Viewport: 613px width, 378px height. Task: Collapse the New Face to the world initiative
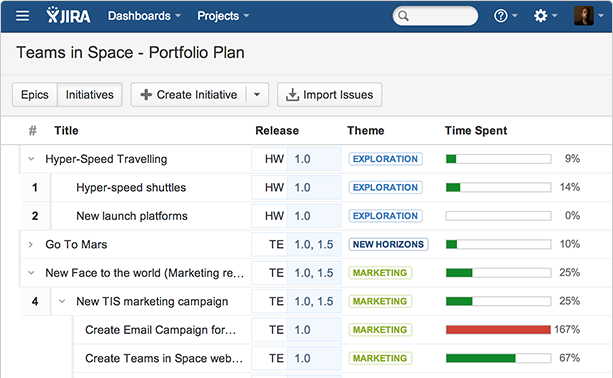(x=31, y=273)
